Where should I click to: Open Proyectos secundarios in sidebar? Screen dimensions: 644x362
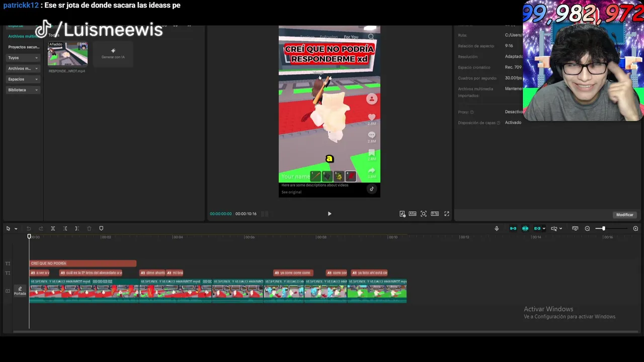tap(24, 47)
